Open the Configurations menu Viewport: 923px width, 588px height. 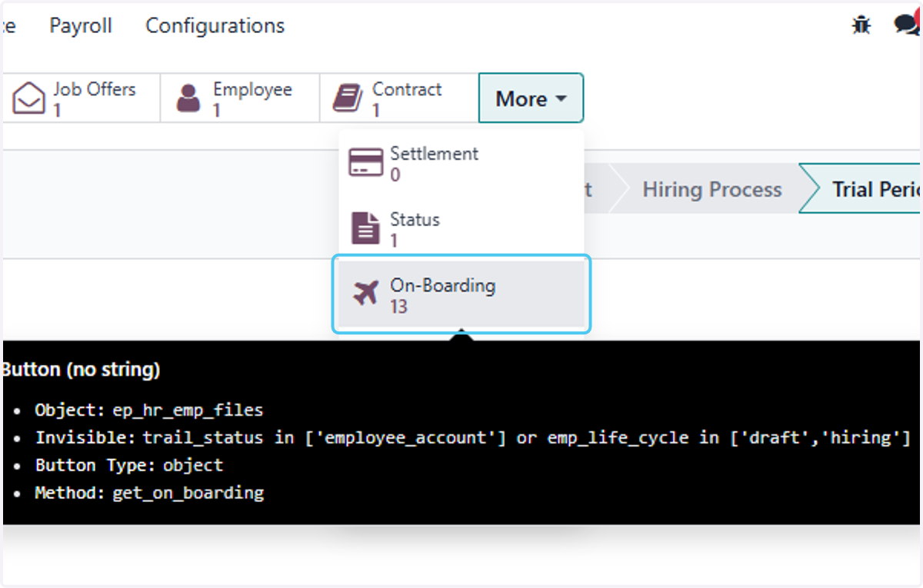(215, 25)
